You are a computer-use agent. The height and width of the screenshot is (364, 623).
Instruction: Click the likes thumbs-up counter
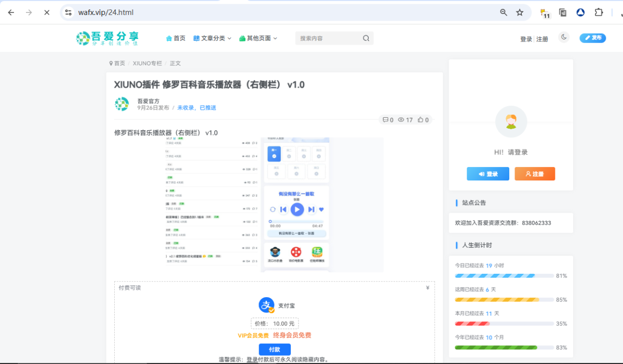tap(423, 120)
